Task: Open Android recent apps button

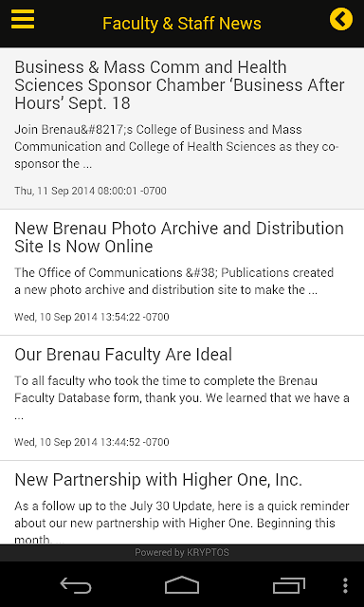Action: click(288, 585)
